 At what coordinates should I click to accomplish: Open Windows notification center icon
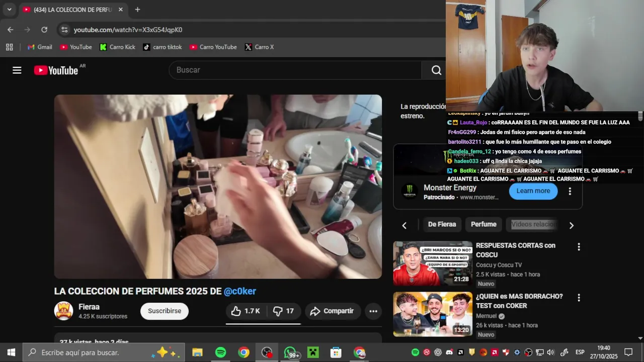[x=628, y=352]
